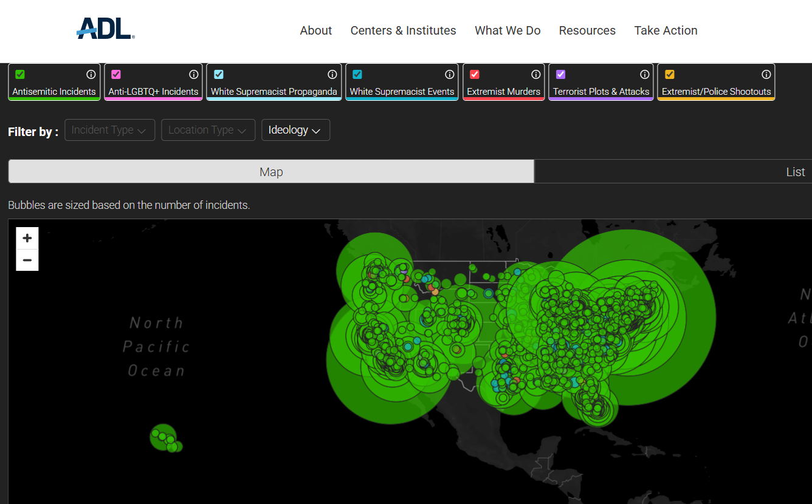Open the Resources menu

587,30
